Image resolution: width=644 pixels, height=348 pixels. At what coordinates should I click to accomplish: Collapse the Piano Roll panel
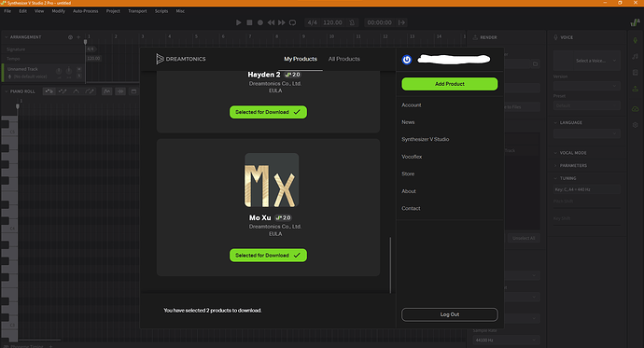point(7,91)
